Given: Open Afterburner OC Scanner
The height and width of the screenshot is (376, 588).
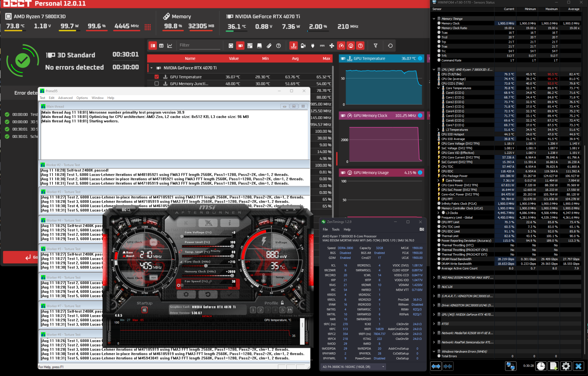Looking at the screenshot, I should click(126, 210).
